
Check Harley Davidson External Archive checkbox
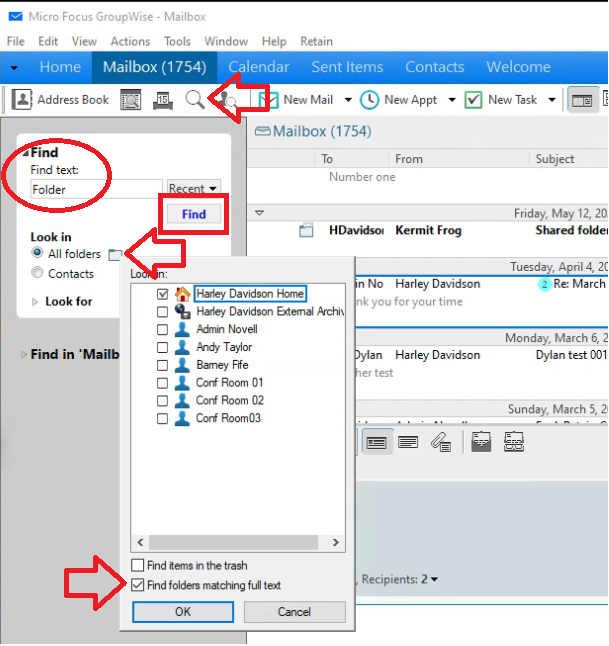[x=163, y=312]
